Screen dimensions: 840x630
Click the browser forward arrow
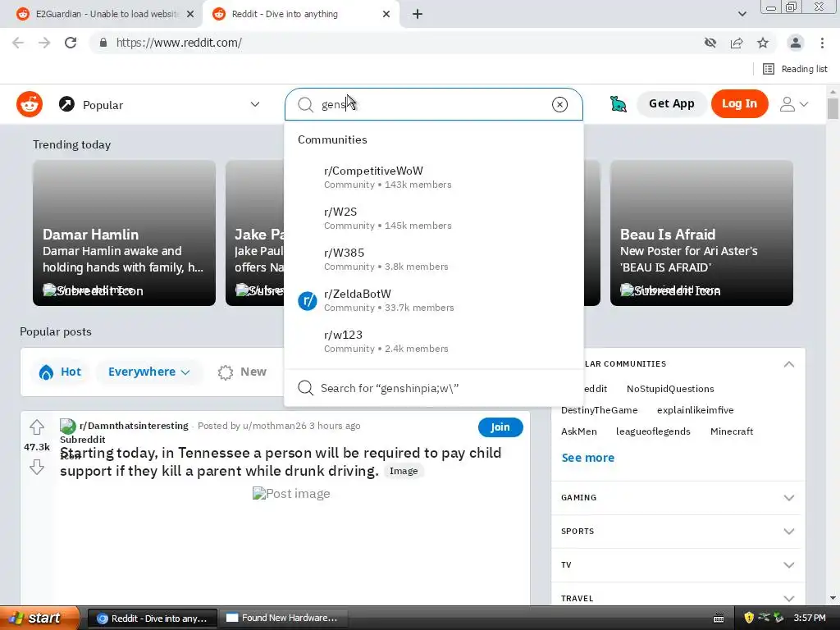click(x=44, y=43)
